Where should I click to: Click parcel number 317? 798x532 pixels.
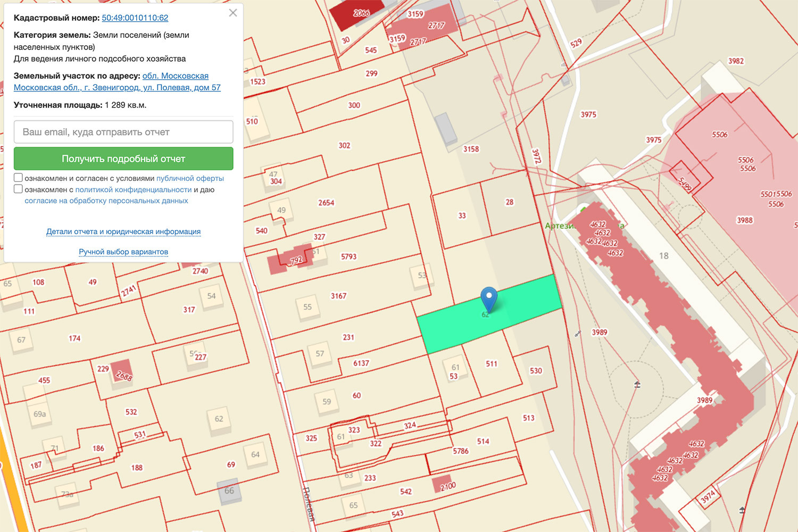[189, 310]
